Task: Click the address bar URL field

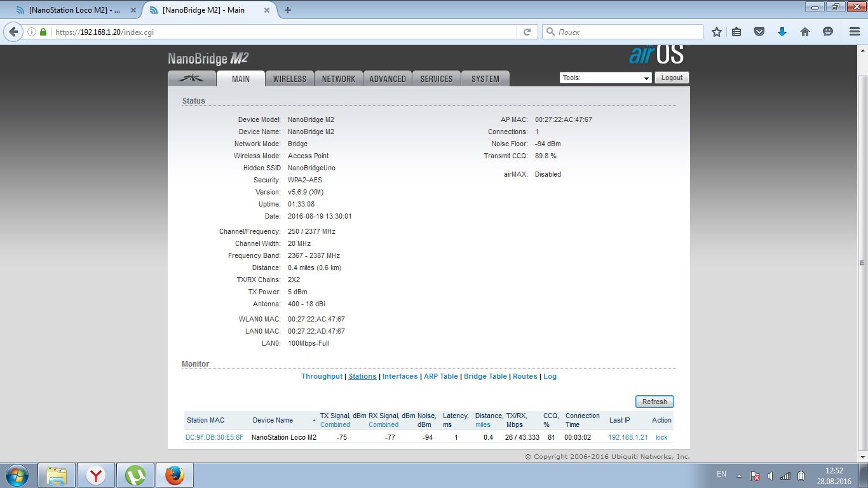Action: pos(283,32)
